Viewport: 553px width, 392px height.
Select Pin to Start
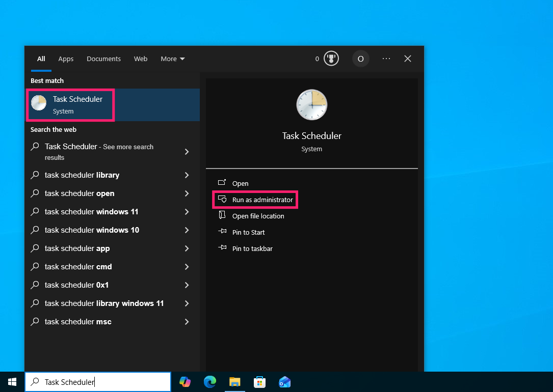pos(248,232)
